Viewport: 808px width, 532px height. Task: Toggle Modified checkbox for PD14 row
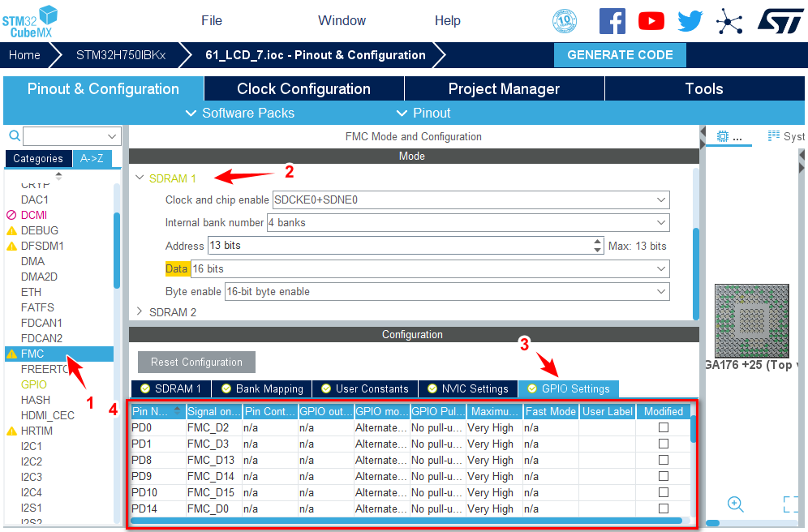click(x=664, y=508)
